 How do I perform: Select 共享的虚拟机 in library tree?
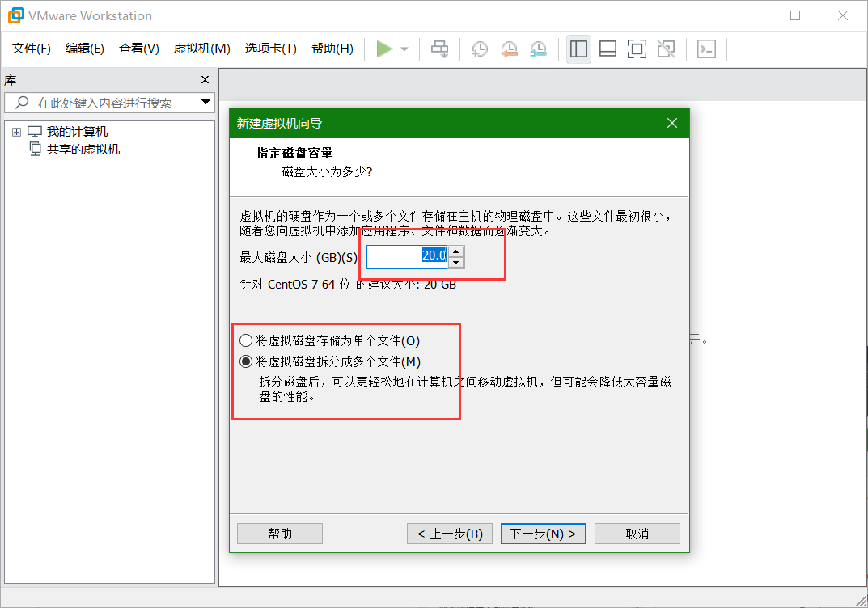[x=83, y=150]
